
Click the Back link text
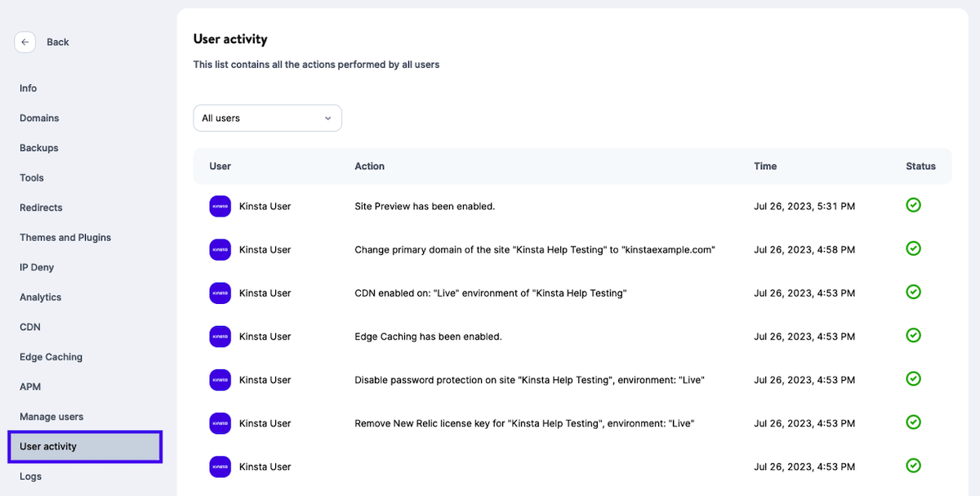coord(58,42)
